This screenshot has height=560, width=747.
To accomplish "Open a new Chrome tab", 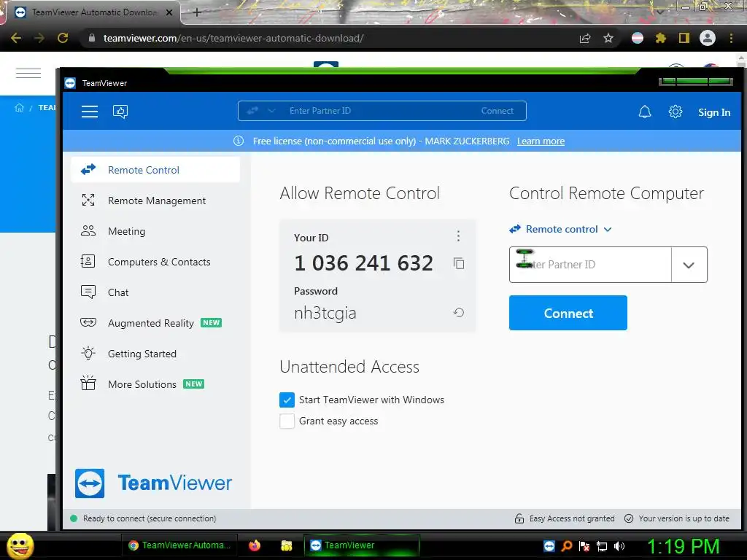I will (x=197, y=12).
